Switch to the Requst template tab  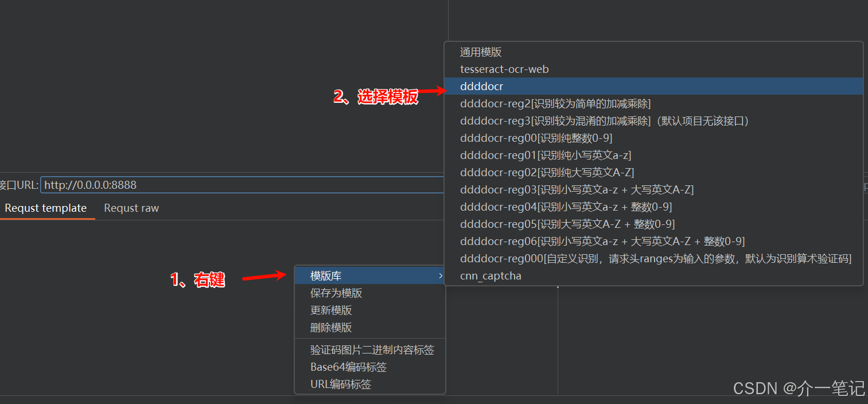pos(46,208)
